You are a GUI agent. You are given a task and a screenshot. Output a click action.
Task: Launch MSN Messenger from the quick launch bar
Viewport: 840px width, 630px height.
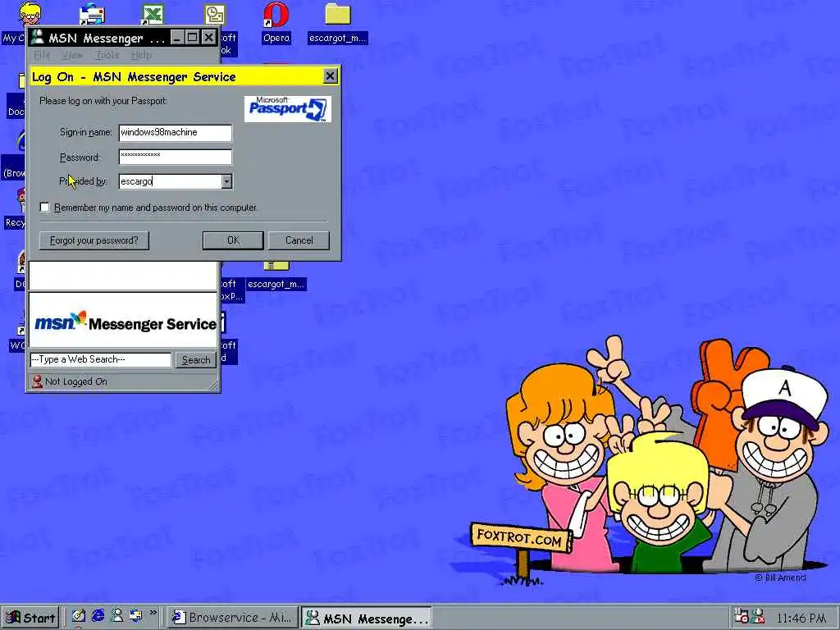point(116,617)
